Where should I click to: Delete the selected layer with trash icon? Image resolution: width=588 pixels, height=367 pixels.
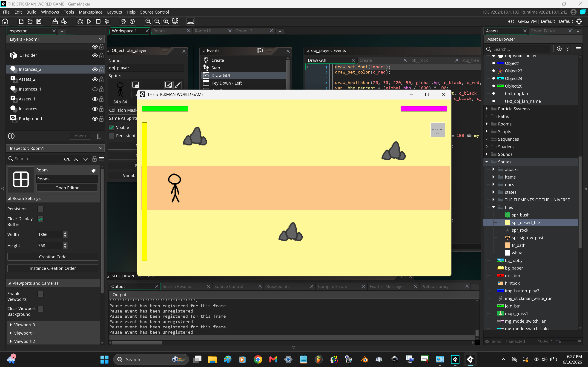[x=99, y=136]
